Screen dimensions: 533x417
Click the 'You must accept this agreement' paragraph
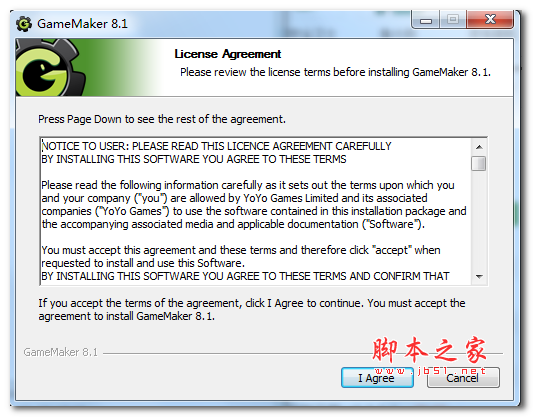(x=241, y=257)
